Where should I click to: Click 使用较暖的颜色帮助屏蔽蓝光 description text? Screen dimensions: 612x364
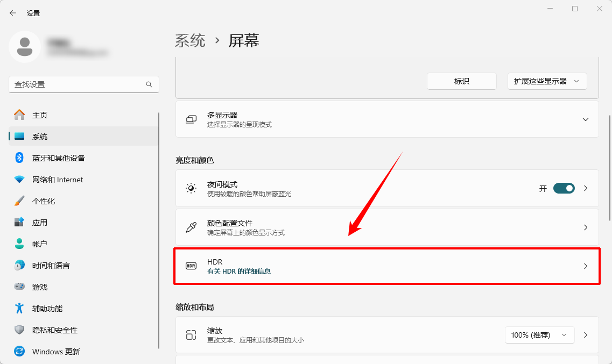[x=249, y=194]
